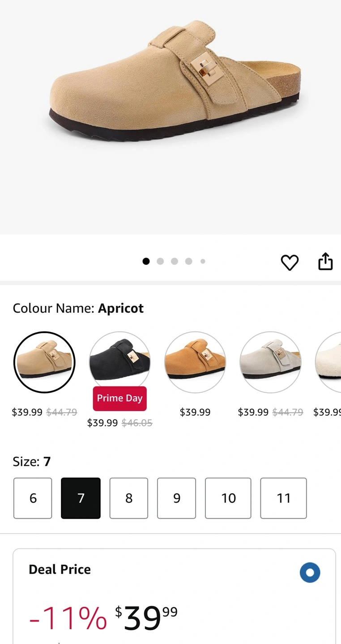The height and width of the screenshot is (644, 341).
Task: Pick size 11
Action: pyautogui.click(x=283, y=498)
